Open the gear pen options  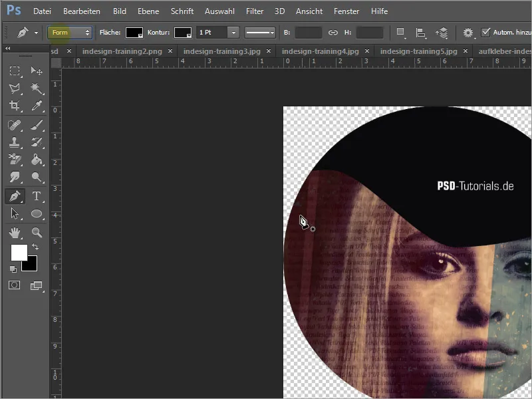coord(468,33)
